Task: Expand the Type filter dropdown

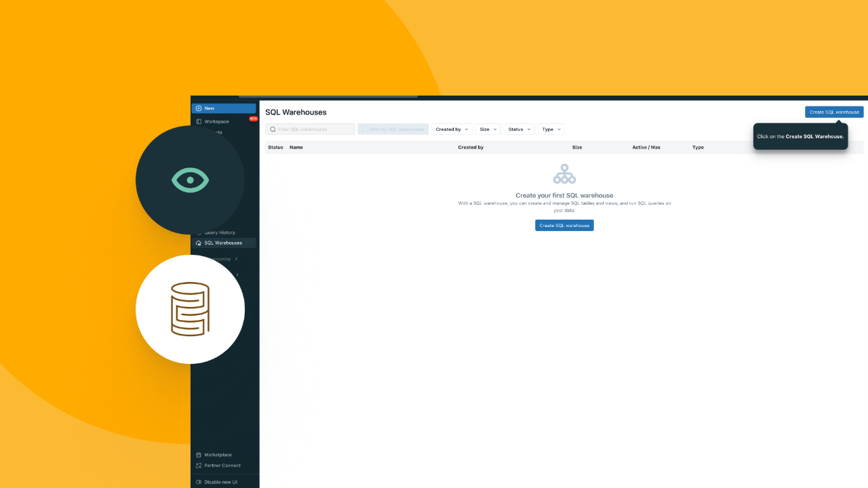Action: (x=551, y=129)
